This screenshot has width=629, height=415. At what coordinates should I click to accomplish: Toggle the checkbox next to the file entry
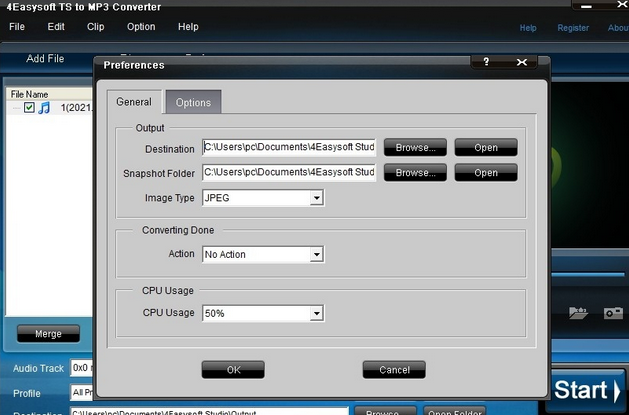tap(29, 108)
